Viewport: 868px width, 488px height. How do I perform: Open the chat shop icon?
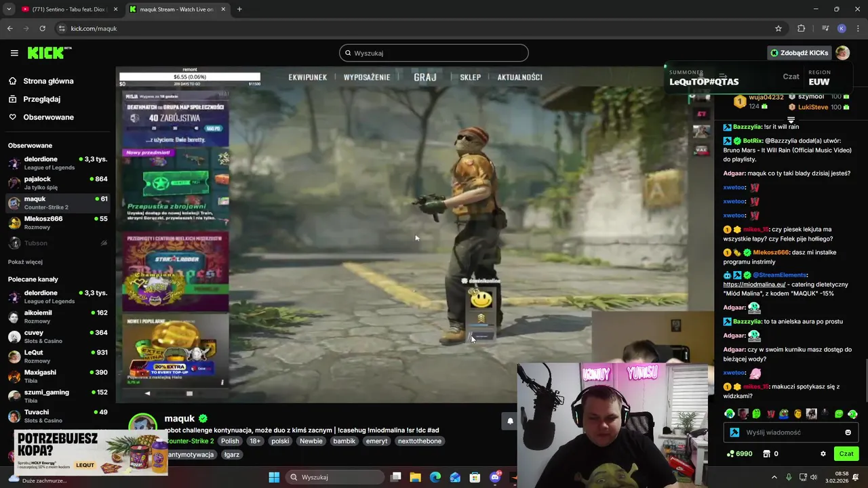(767, 454)
